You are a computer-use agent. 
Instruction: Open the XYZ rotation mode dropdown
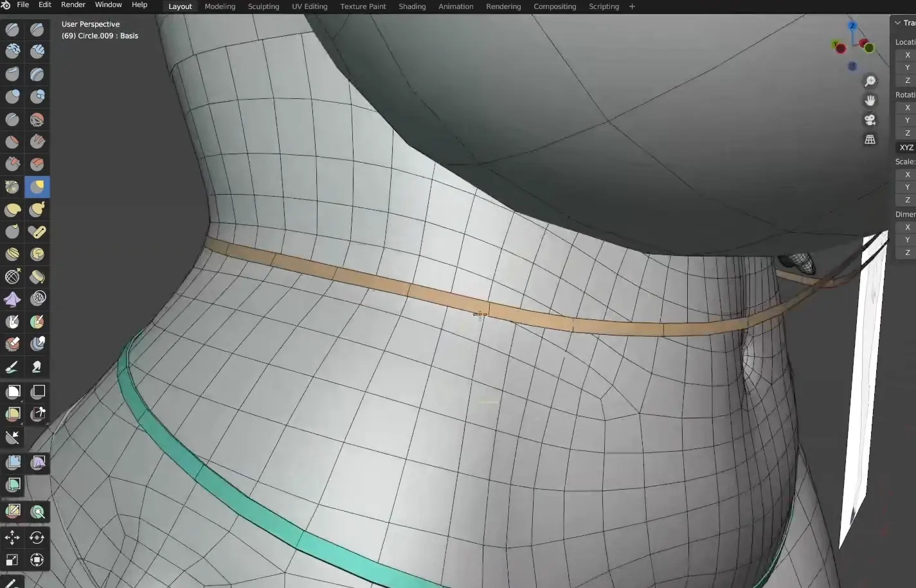(906, 148)
